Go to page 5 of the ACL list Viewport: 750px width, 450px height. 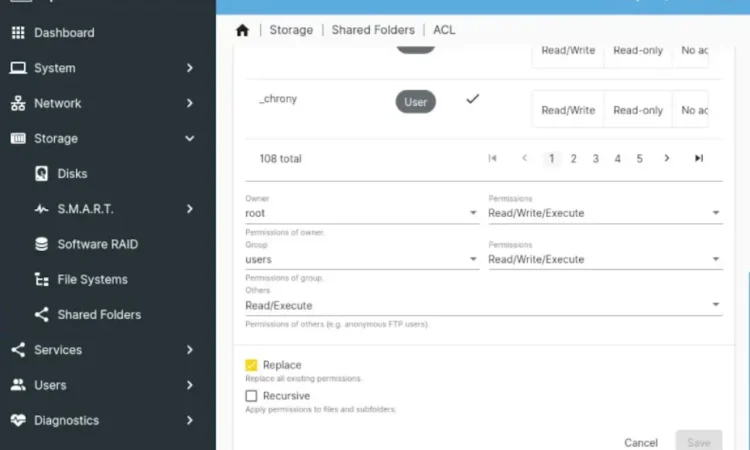click(640, 159)
